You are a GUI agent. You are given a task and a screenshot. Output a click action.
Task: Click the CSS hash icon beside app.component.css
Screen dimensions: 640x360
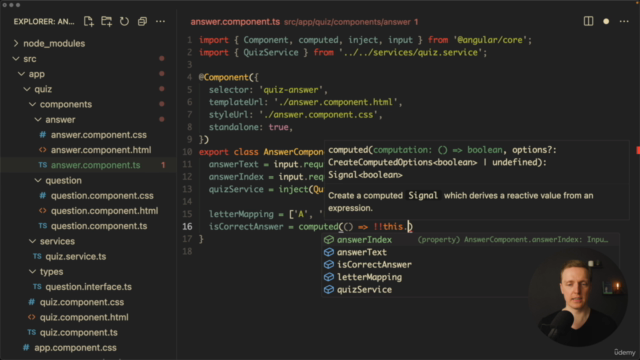click(x=26, y=348)
